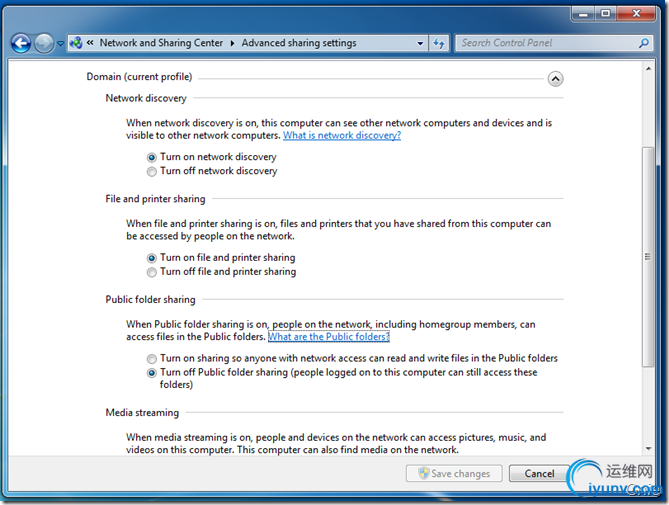Close the Advanced sharing settings window
This screenshot has width=669, height=505.
coord(636,14)
